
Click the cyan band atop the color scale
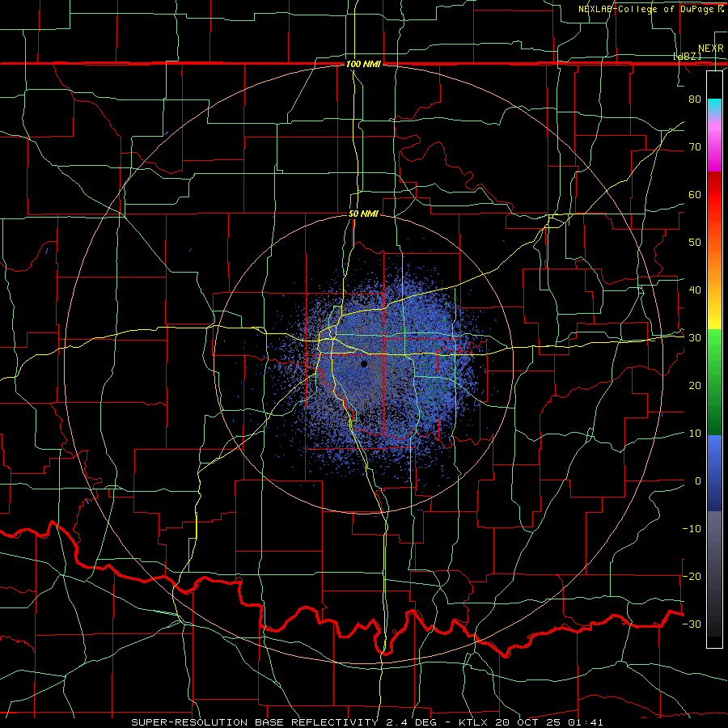(714, 105)
